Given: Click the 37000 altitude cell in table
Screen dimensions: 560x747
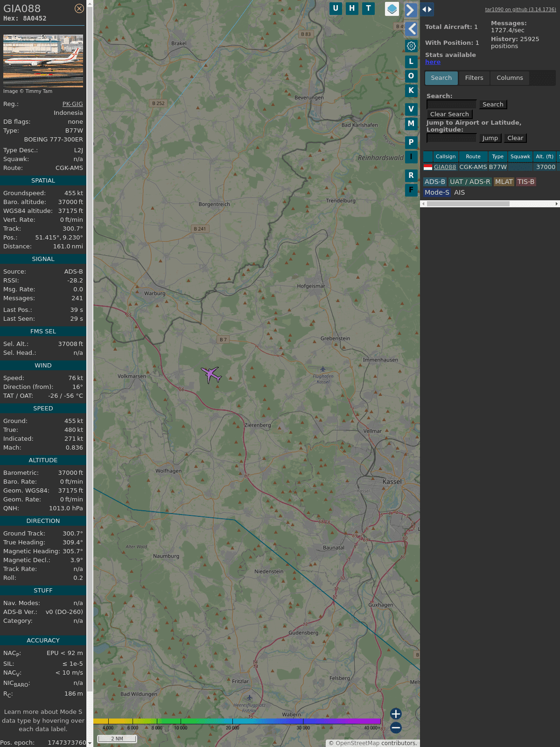Looking at the screenshot, I should [546, 167].
